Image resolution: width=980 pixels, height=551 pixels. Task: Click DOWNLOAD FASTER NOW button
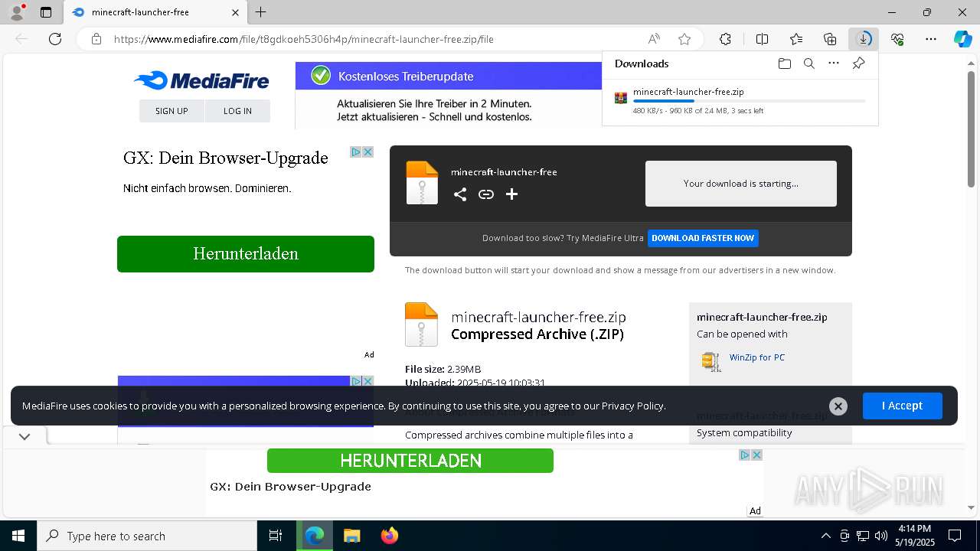point(703,238)
